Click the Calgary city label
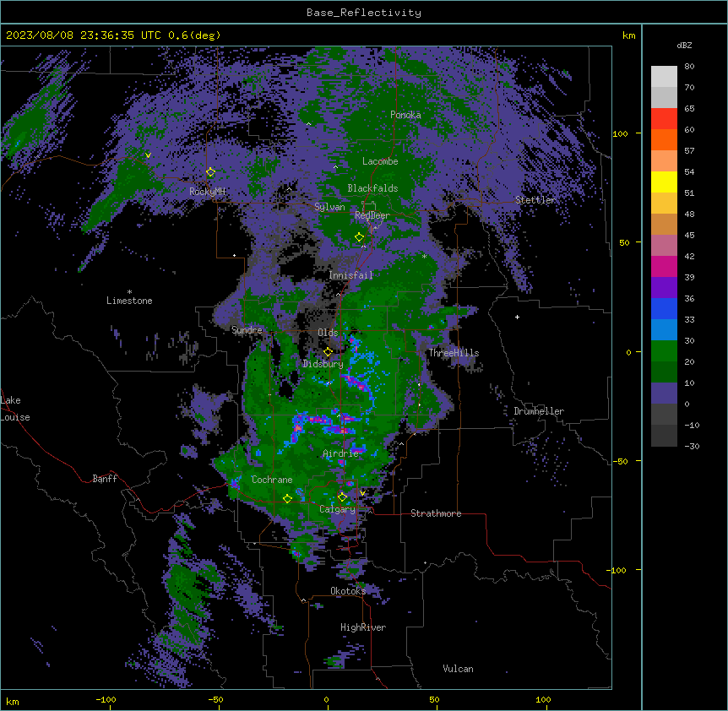The image size is (728, 711). pos(337,509)
